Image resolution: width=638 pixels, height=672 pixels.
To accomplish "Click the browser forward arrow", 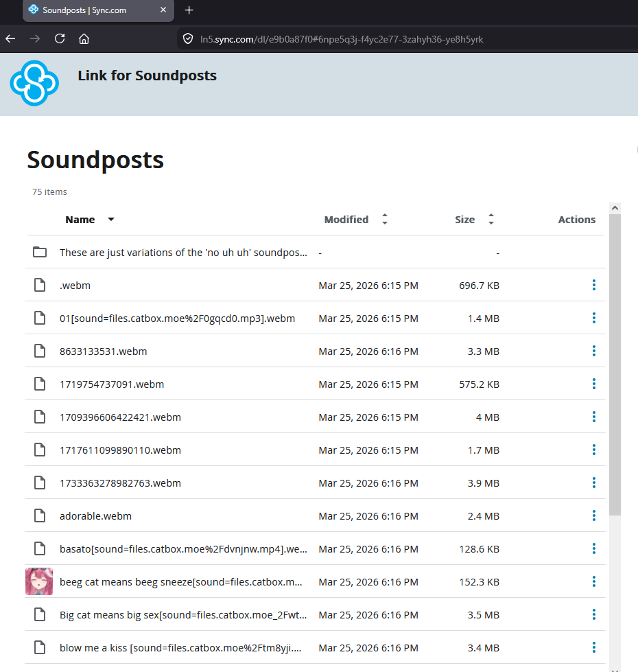I will 35,39.
